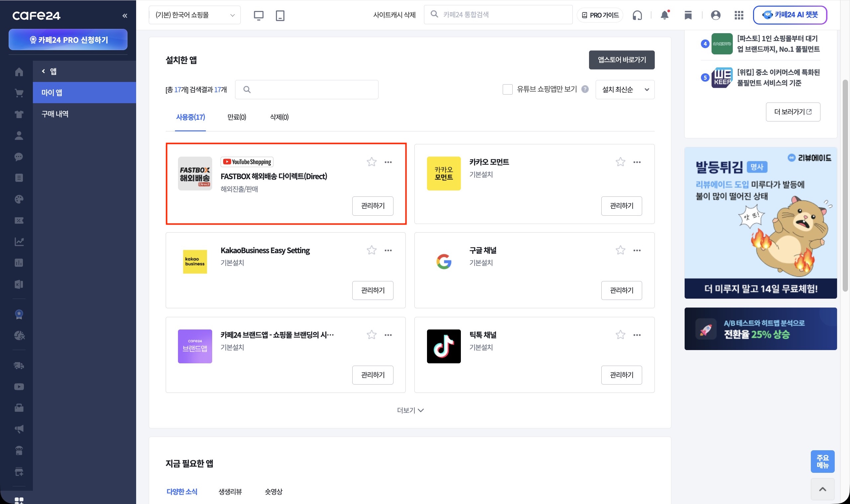Open the apps grid icon

[x=739, y=15]
